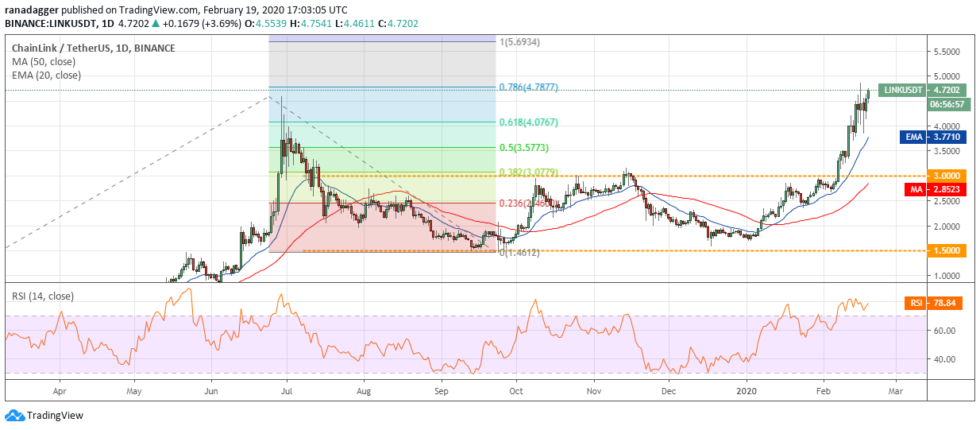Click the 0.618(4.0767) Fibonacci label

tap(528, 122)
